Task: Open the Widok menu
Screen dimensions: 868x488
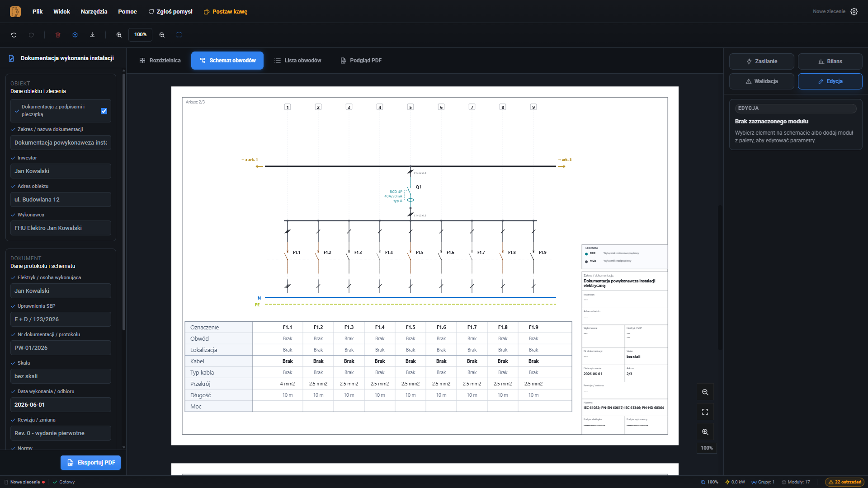Action: coord(61,12)
